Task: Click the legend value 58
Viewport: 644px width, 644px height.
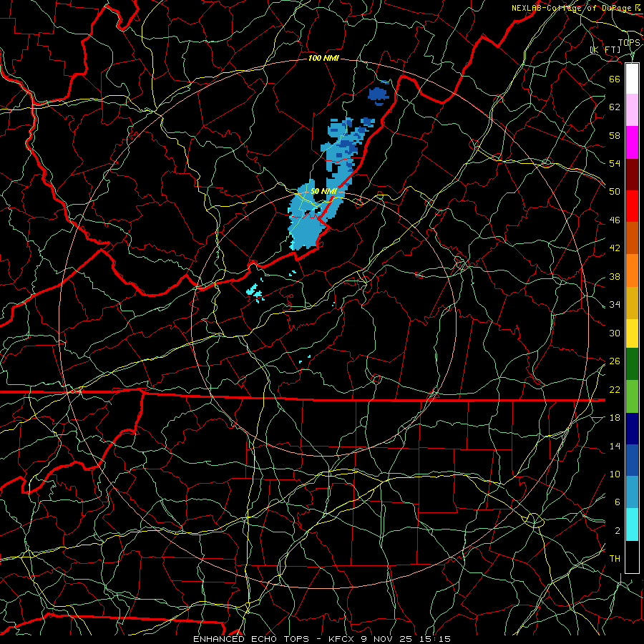Action: click(615, 135)
